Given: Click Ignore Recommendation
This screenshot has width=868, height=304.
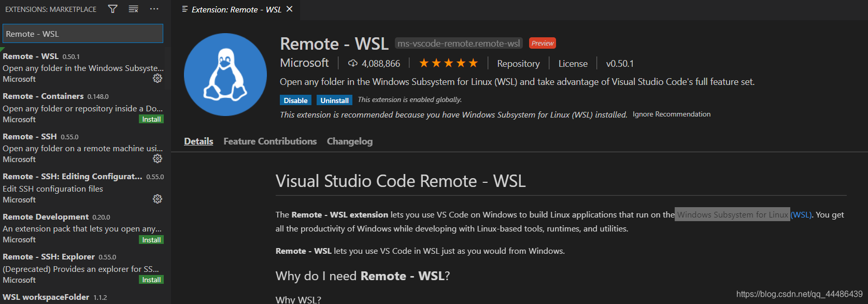Looking at the screenshot, I should tap(672, 114).
